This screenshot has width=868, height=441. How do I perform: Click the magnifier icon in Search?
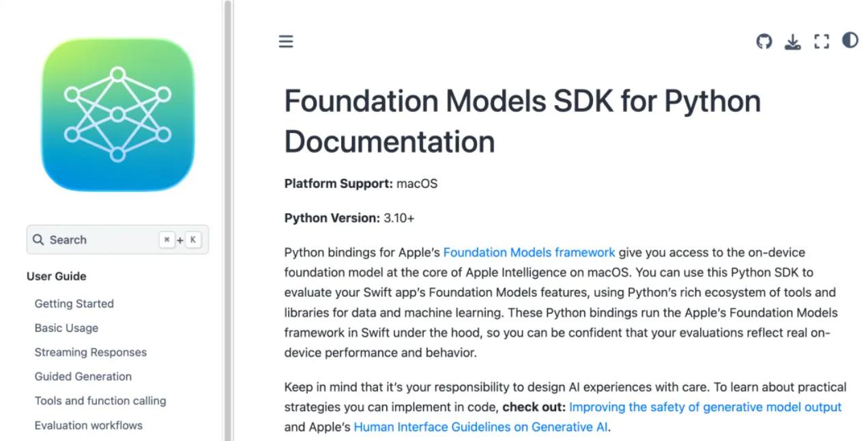(38, 240)
